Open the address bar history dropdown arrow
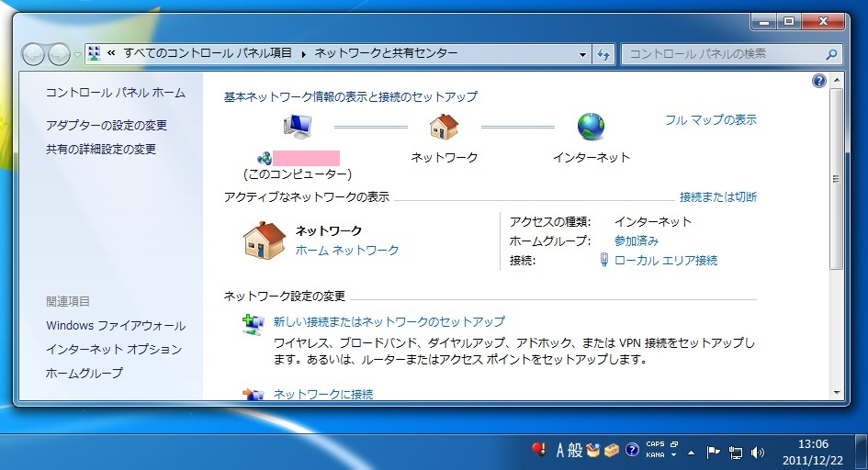 tap(583, 54)
